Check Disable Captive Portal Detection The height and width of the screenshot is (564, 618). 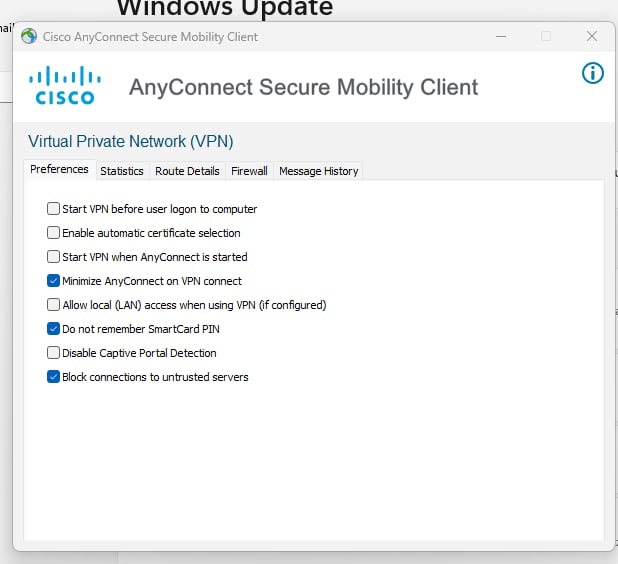53,353
